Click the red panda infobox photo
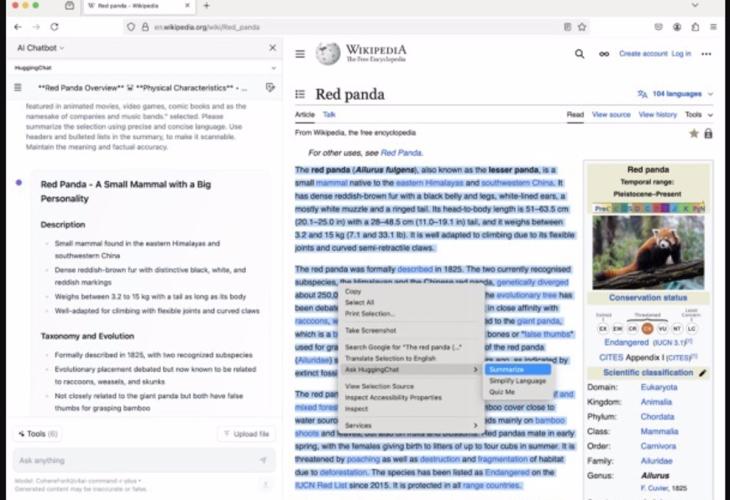 click(x=647, y=246)
